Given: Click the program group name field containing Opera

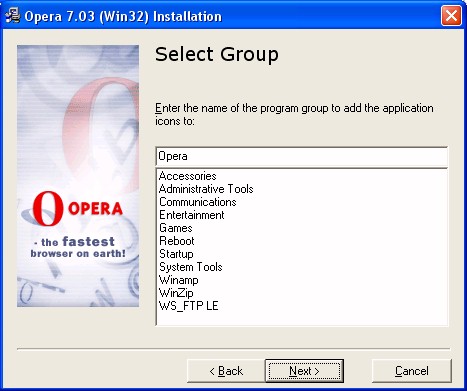Looking at the screenshot, I should 302,156.
